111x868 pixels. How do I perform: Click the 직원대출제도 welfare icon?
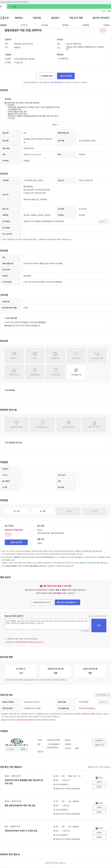(35, 372)
